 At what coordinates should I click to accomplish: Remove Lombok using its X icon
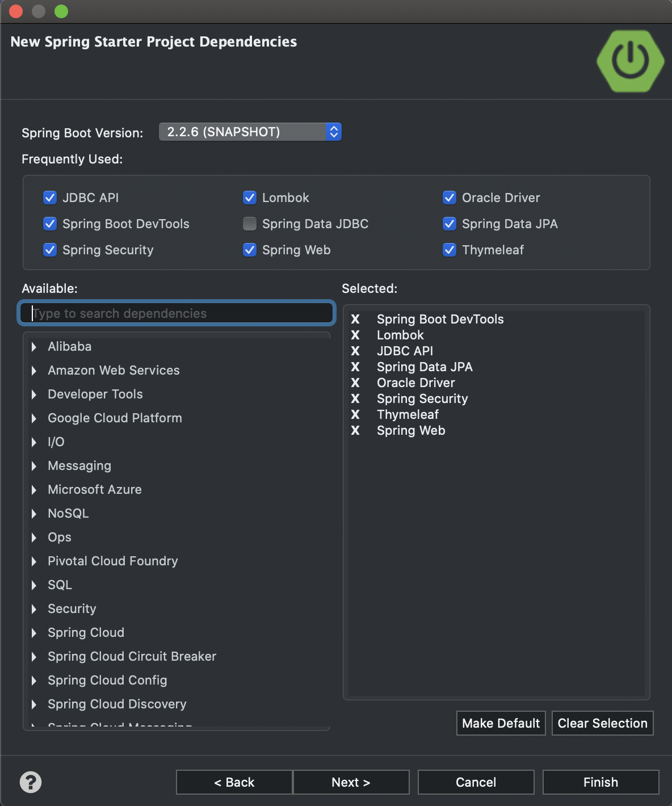coord(355,335)
